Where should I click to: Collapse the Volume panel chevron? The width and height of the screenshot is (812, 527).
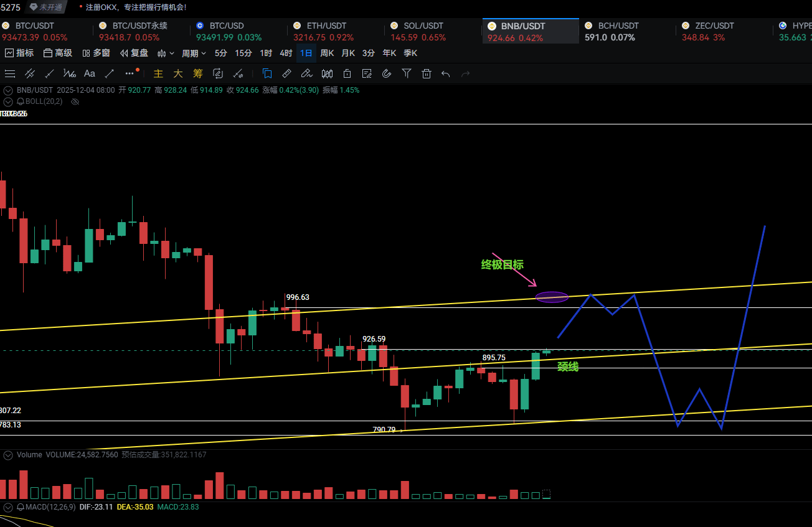click(x=8, y=455)
